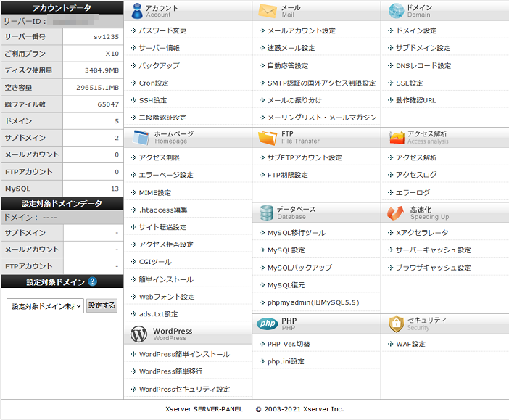Click the FTP section folder icon
The height and width of the screenshot is (420, 509).
point(268,138)
